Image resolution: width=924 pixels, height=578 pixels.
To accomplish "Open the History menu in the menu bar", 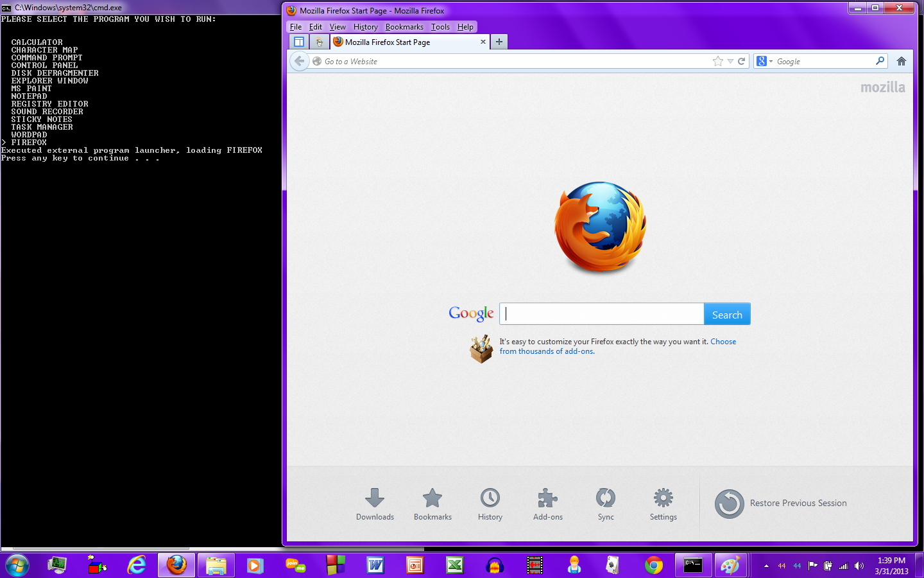I will pos(366,27).
